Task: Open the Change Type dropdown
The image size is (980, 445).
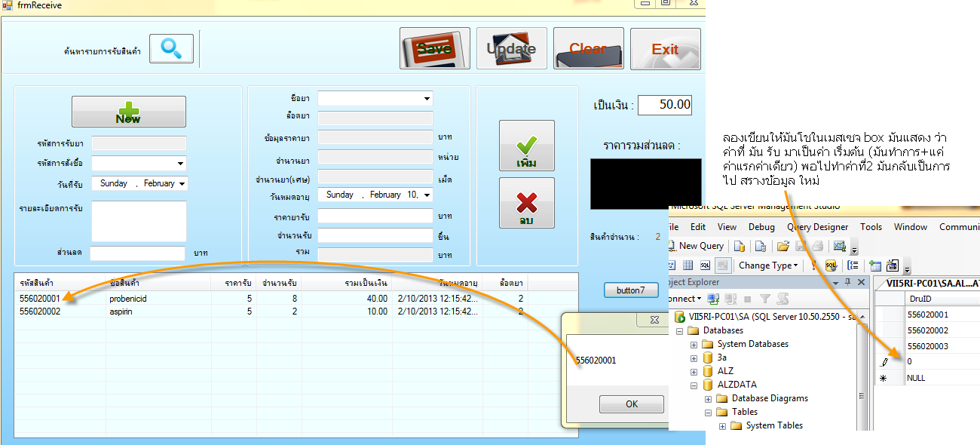Action: click(x=767, y=265)
